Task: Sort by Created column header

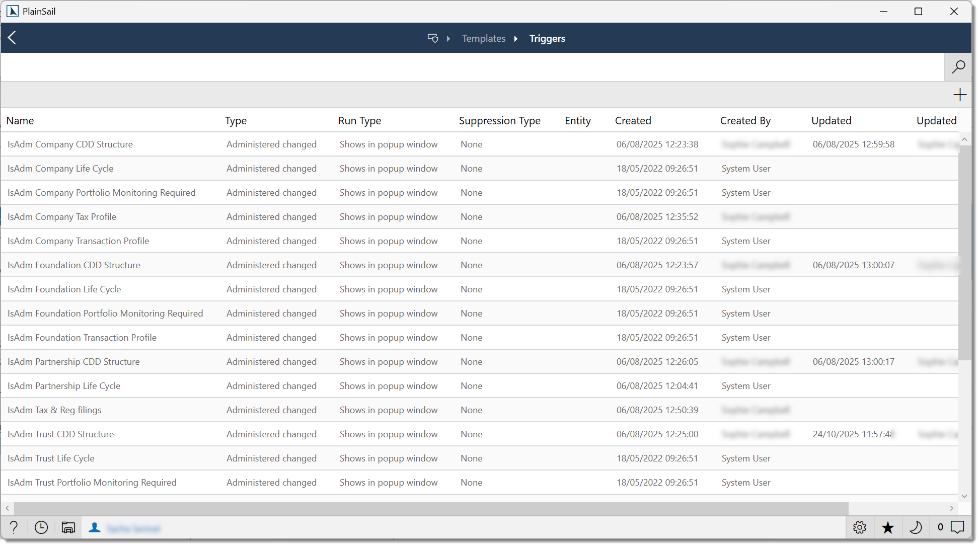Action: (x=633, y=121)
